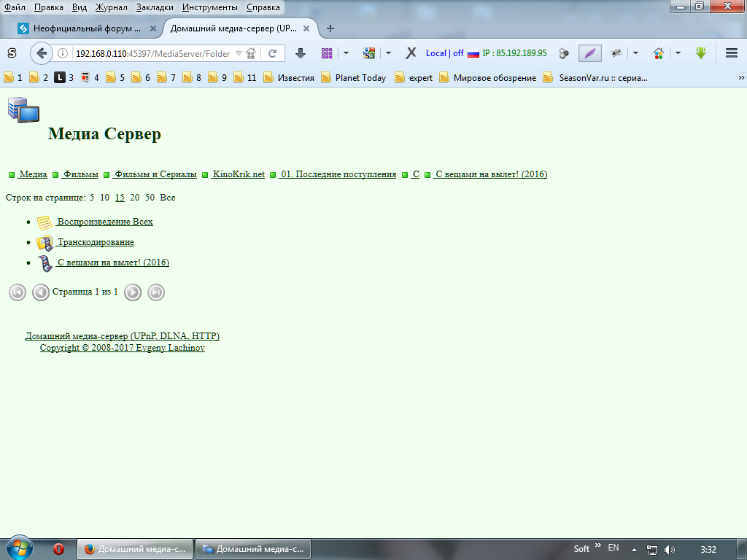Set rows per page to 50
This screenshot has width=747, height=560.
click(x=150, y=198)
